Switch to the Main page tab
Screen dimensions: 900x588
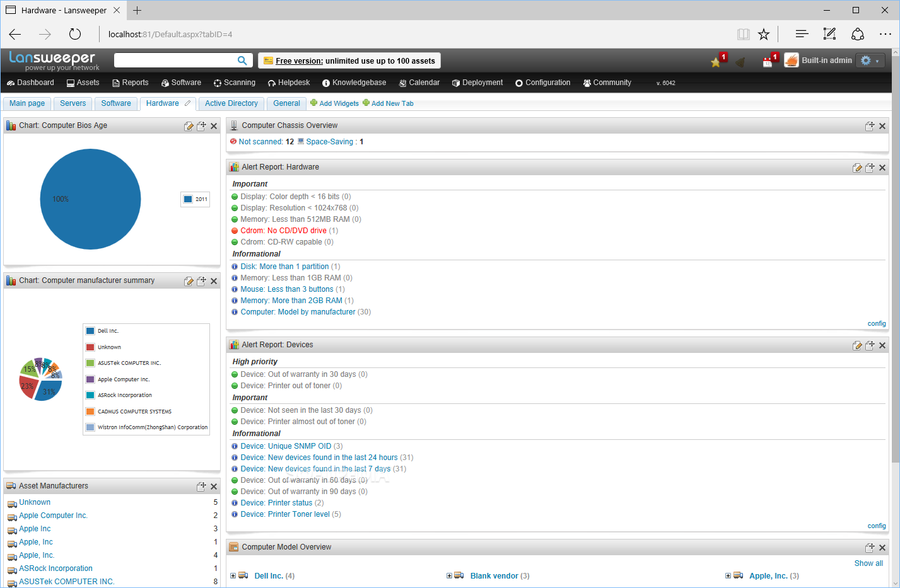point(27,103)
